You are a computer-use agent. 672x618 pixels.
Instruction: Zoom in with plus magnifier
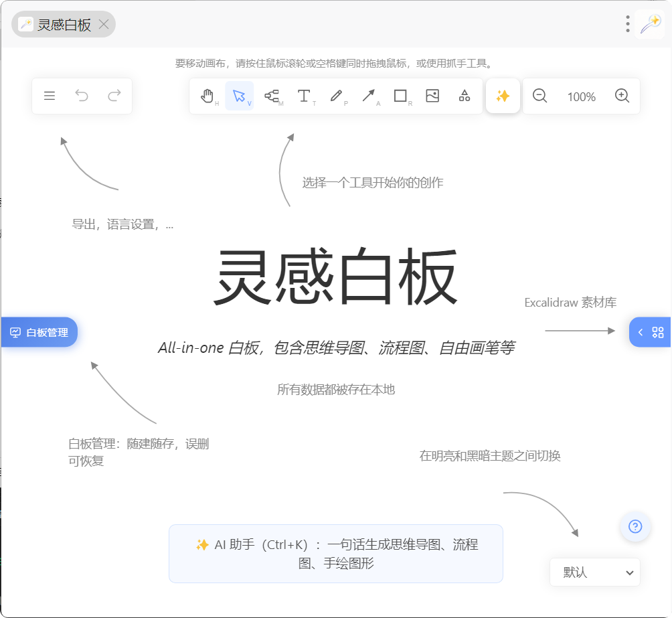pos(622,96)
